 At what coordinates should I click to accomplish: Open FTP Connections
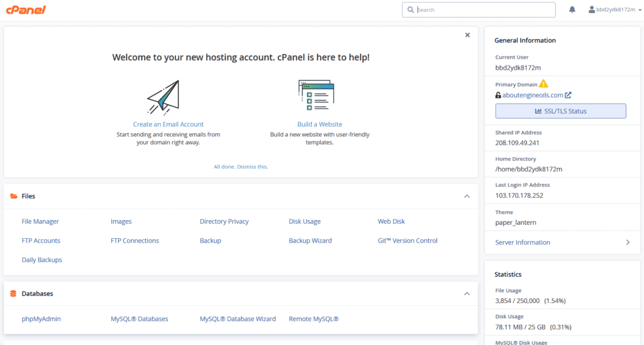point(135,241)
